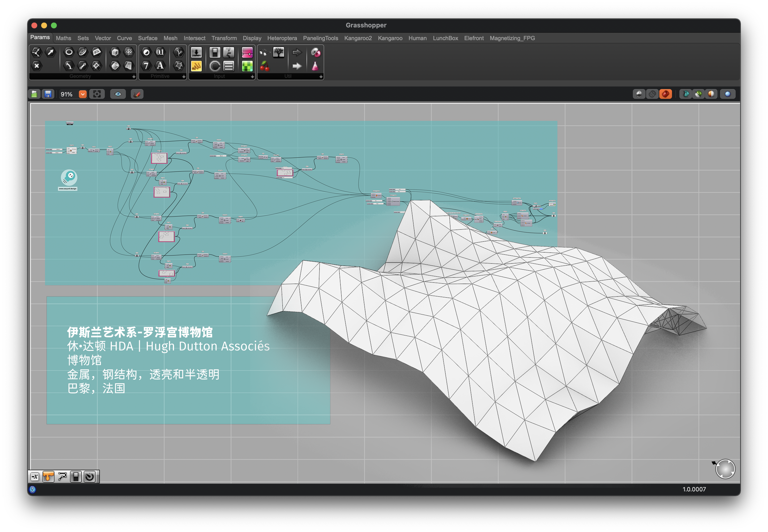Open the 91% zoom dropdown arrow
Viewport: 768px width, 532px height.
click(x=83, y=94)
